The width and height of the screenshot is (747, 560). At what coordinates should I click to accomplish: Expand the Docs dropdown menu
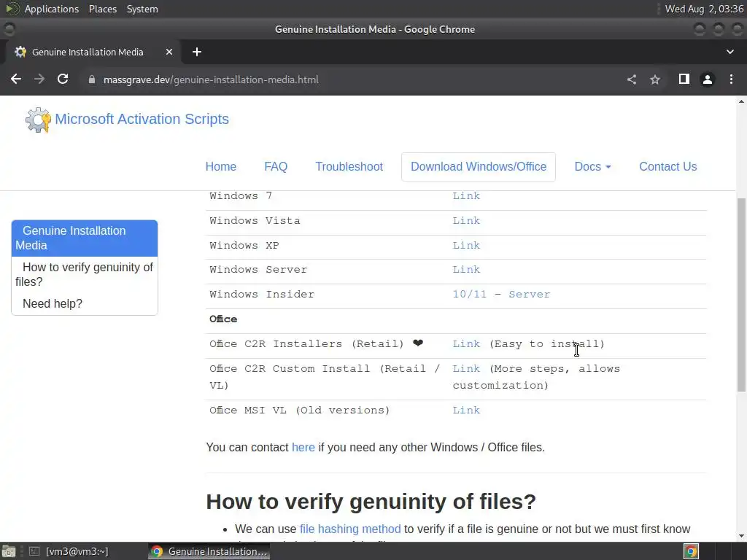click(x=592, y=167)
